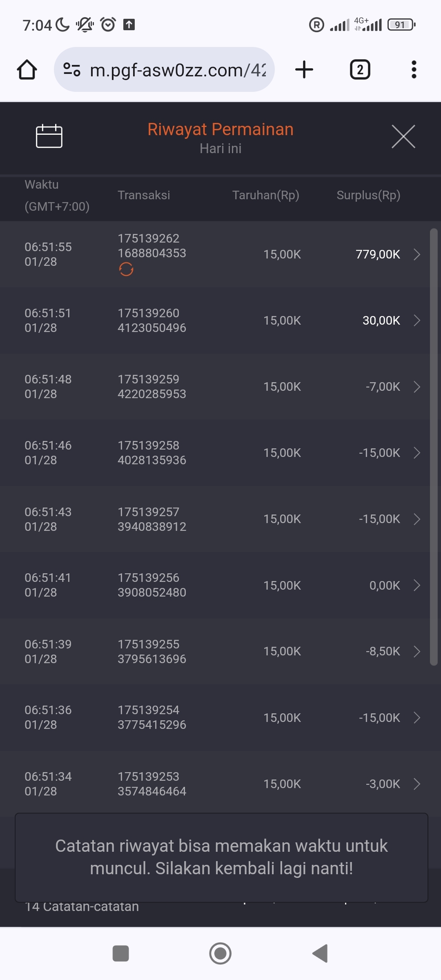Image resolution: width=441 pixels, height=980 pixels.
Task: Click the orange refresh icon under transaction 175139262
Action: click(x=126, y=269)
